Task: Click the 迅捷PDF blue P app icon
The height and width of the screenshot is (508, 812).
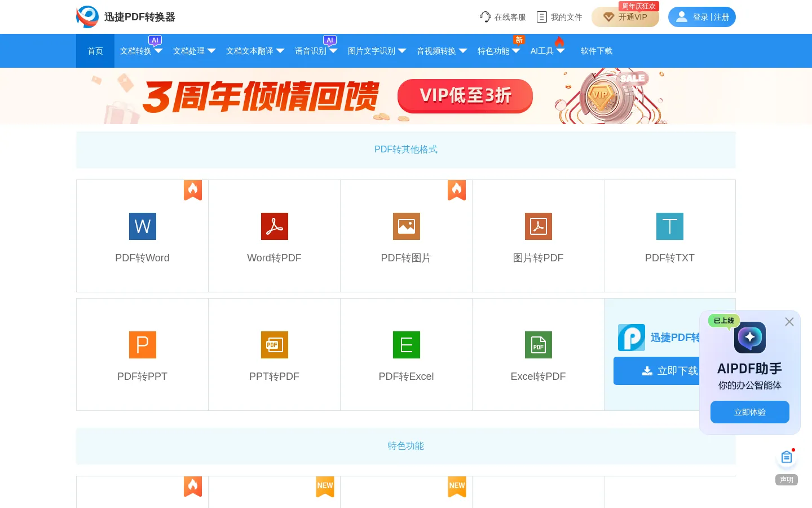Action: [632, 338]
